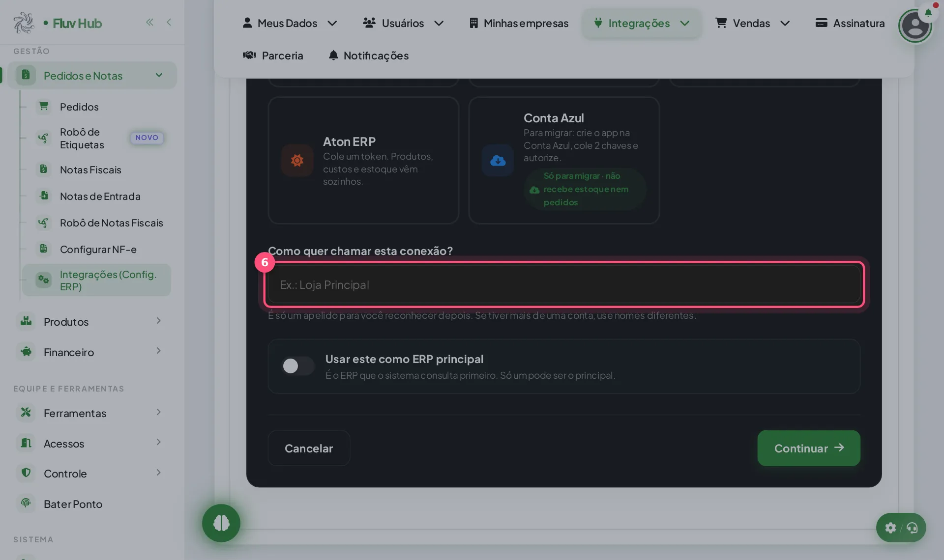Viewport: 944px width, 560px height.
Task: Click the Cancelar button
Action: click(x=309, y=448)
